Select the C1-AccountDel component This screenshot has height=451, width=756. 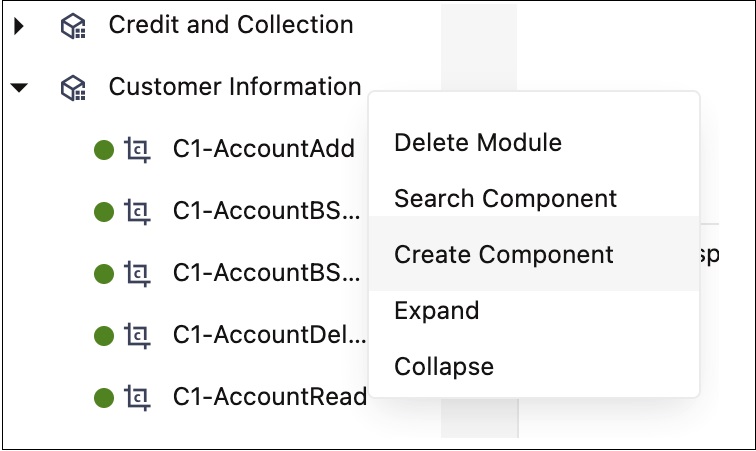click(270, 336)
